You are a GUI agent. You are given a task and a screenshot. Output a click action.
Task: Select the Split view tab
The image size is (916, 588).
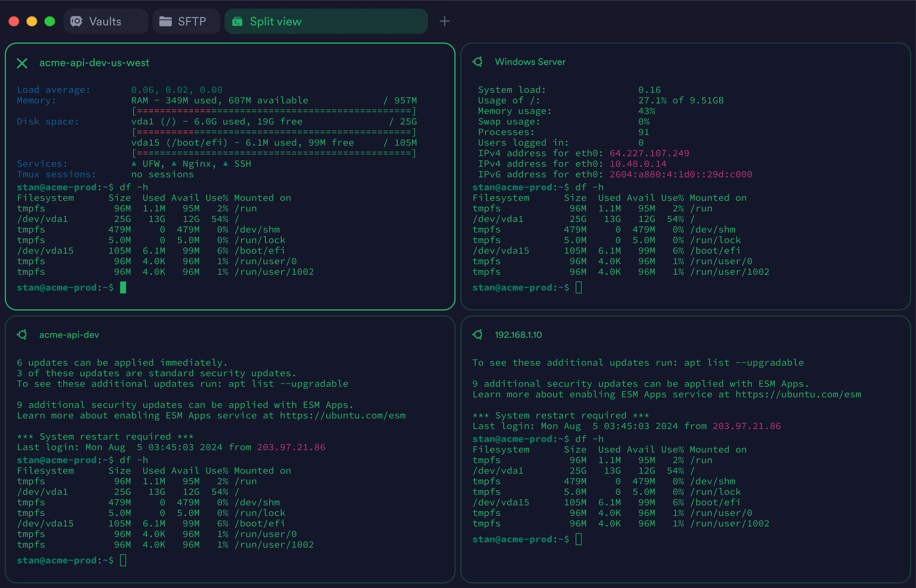[x=326, y=21]
